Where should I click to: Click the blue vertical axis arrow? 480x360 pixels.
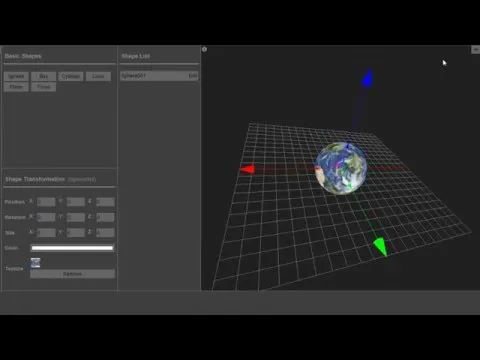[367, 79]
